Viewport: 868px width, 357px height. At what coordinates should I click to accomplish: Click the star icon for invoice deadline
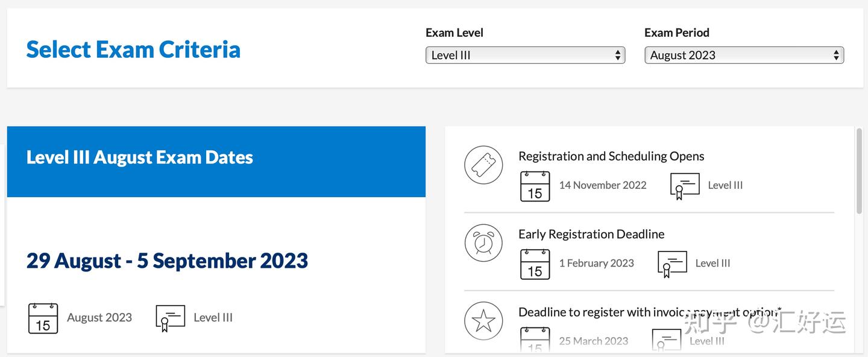(x=483, y=321)
